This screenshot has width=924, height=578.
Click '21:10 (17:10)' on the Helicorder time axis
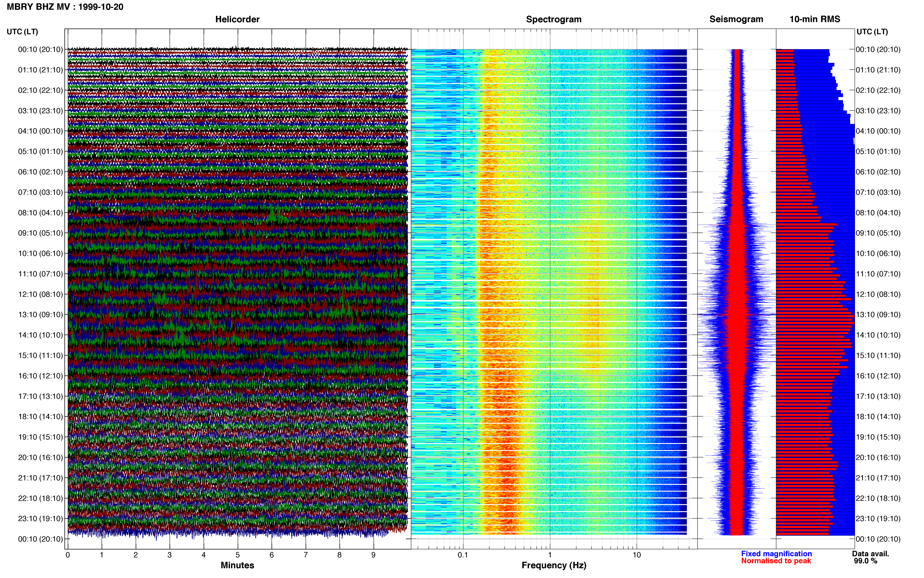41,478
